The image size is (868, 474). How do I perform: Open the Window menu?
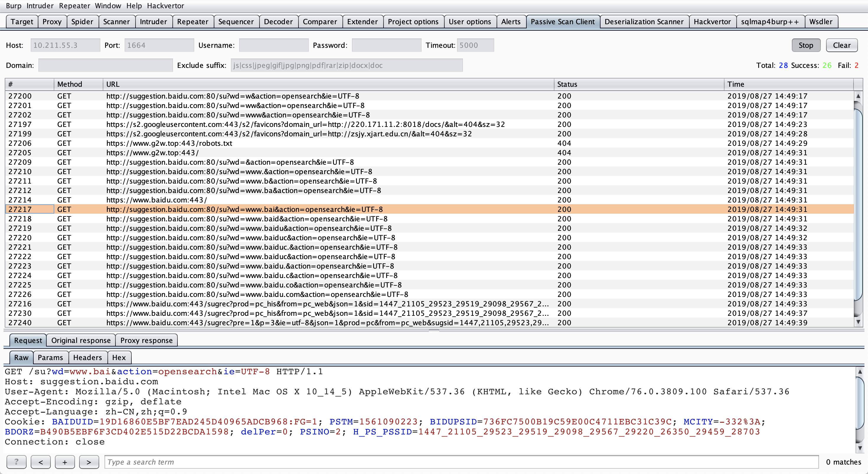point(107,6)
